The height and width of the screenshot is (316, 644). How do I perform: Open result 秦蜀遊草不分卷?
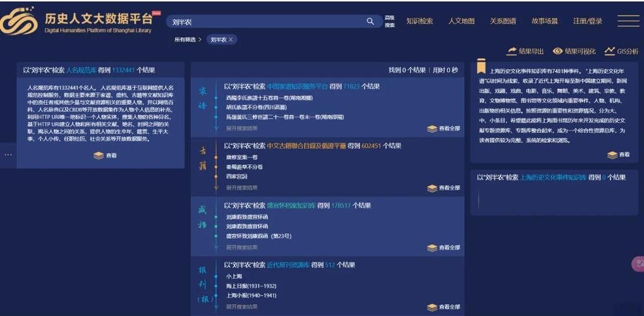coord(245,167)
